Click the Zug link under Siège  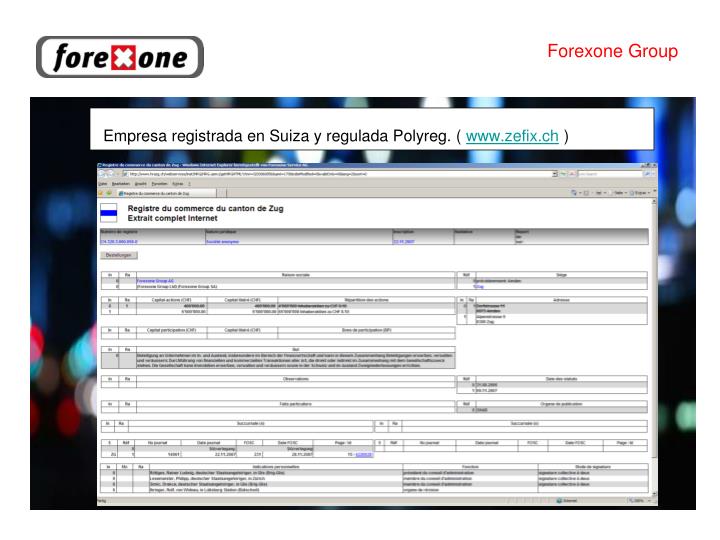coord(479,287)
